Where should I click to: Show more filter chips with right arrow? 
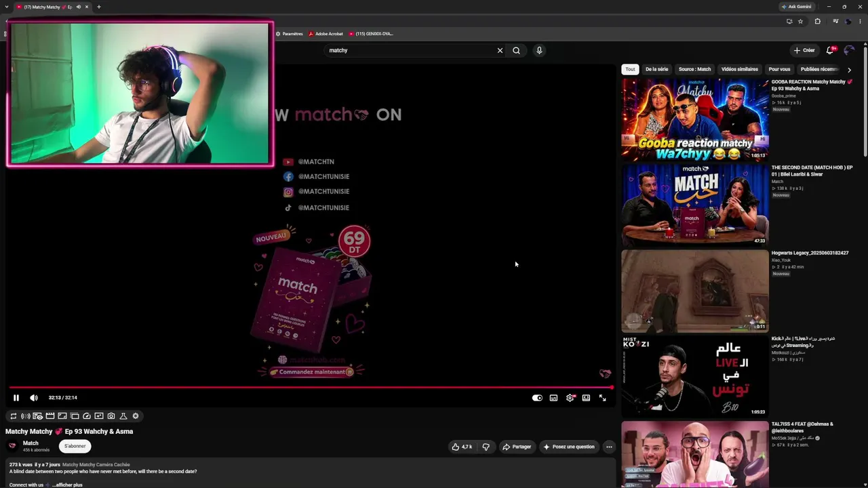849,69
